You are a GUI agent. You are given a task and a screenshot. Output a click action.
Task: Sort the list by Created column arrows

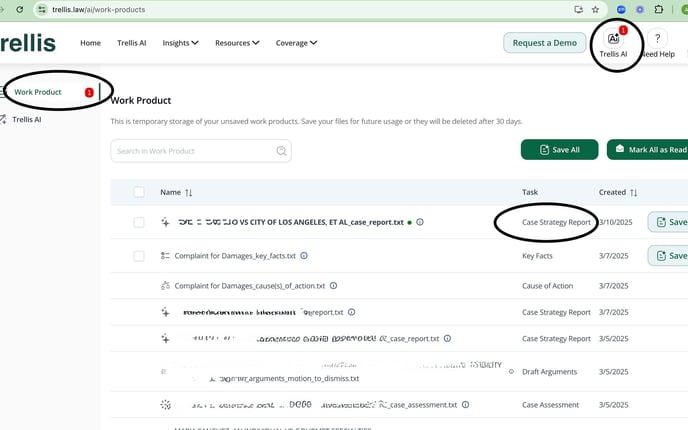(634, 193)
